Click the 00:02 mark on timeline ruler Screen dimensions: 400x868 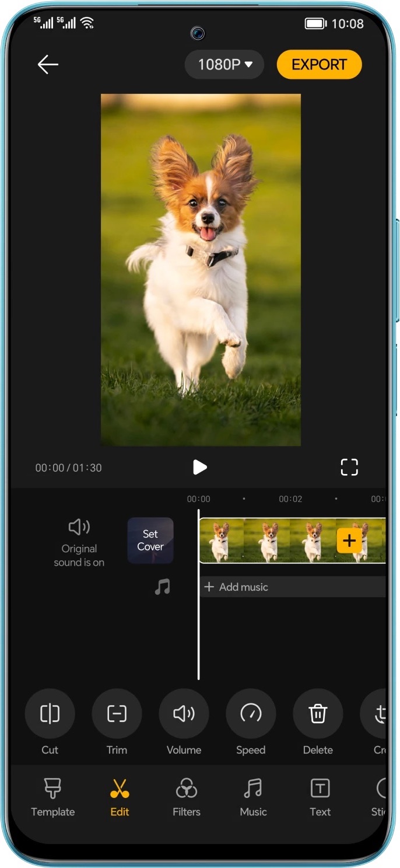[290, 499]
